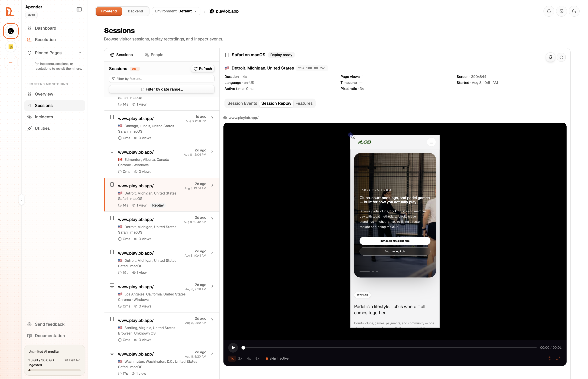Screen dimensions: 588x379
Task: Click the Byok plan badge
Action: [31, 15]
